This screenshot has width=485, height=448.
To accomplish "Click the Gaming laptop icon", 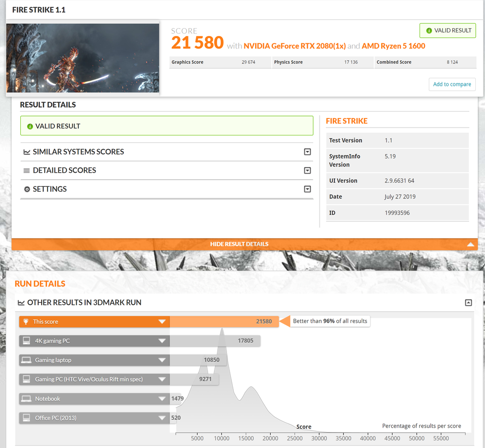I will 26,360.
